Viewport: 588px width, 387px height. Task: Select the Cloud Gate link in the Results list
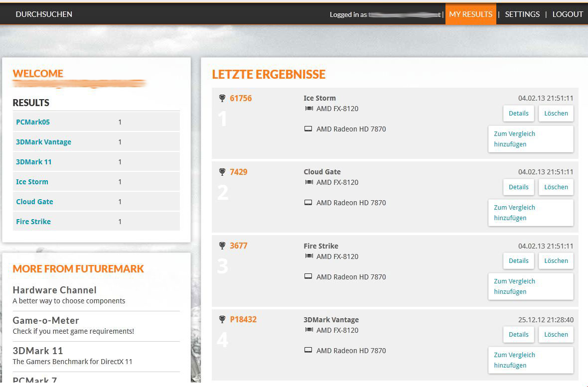(x=34, y=201)
